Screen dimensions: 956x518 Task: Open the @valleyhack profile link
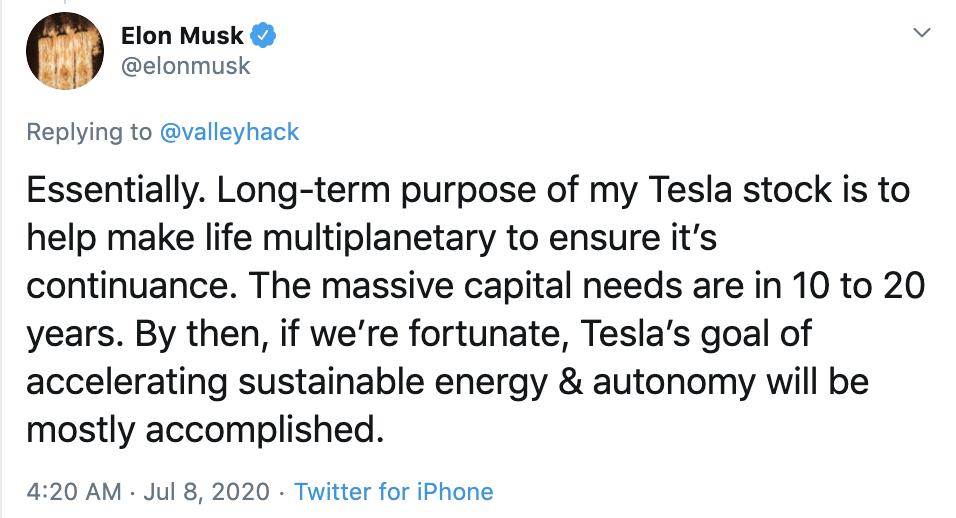pos(229,132)
